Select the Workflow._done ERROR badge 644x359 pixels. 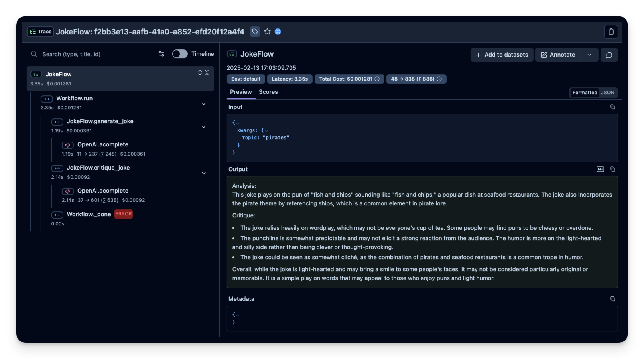point(123,214)
